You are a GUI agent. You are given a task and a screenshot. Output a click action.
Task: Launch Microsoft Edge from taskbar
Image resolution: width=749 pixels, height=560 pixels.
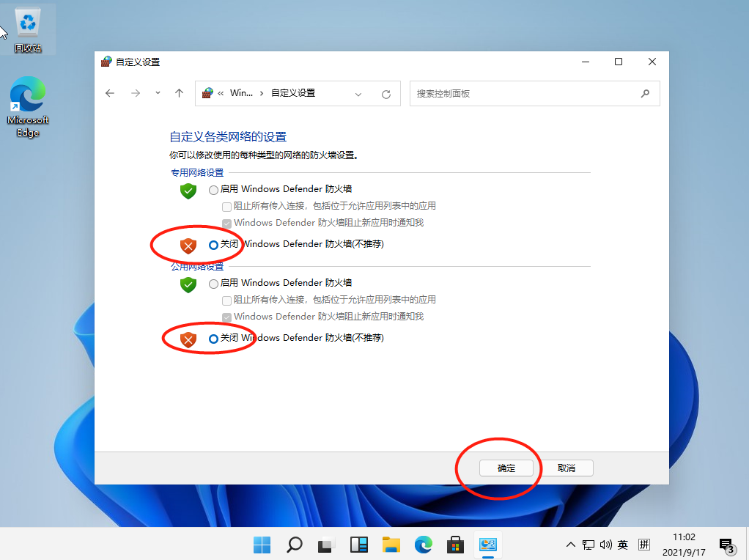423,545
